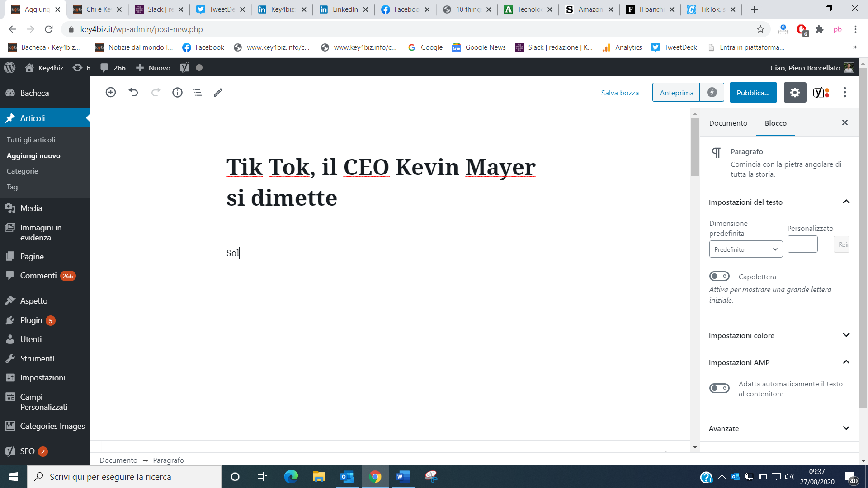Expand the Avanzate panel
The height and width of the screenshot is (488, 868).
point(779,428)
